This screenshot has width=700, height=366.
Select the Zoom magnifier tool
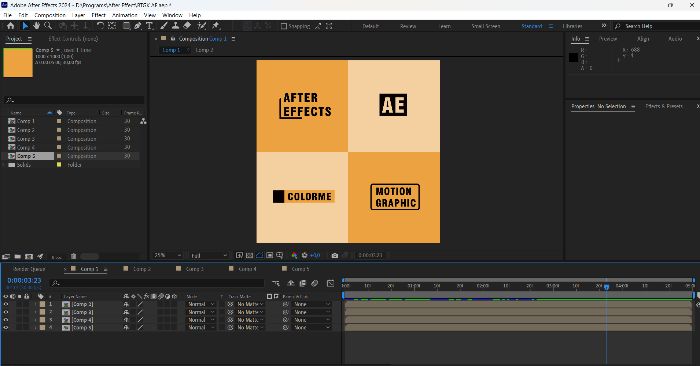click(48, 26)
